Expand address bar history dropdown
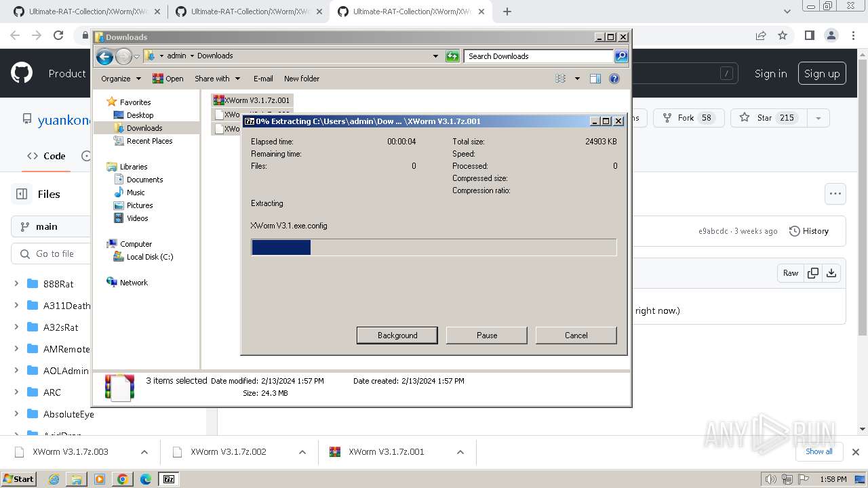868x488 pixels. [435, 56]
